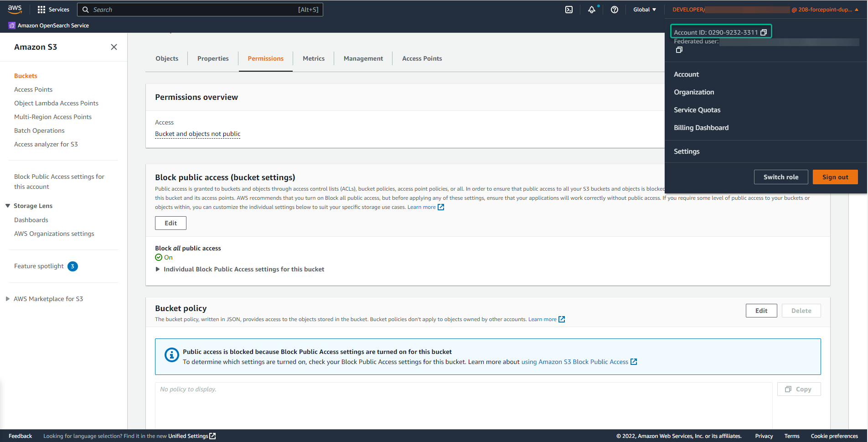Copy the Account ID using its copy icon
This screenshot has height=442, width=868.
click(764, 32)
